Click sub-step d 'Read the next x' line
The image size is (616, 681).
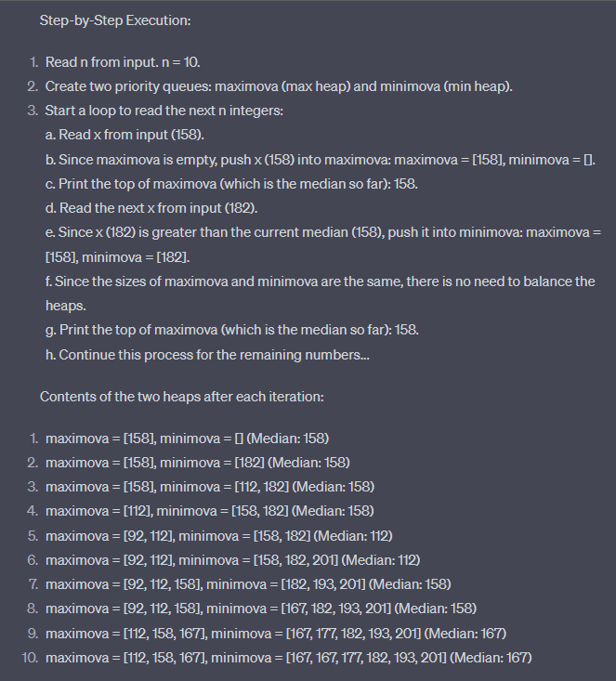tap(151, 207)
